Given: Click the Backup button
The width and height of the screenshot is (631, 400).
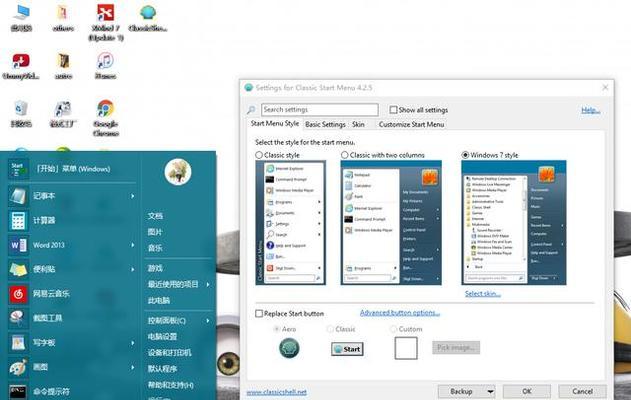Looking at the screenshot, I should [x=462, y=391].
